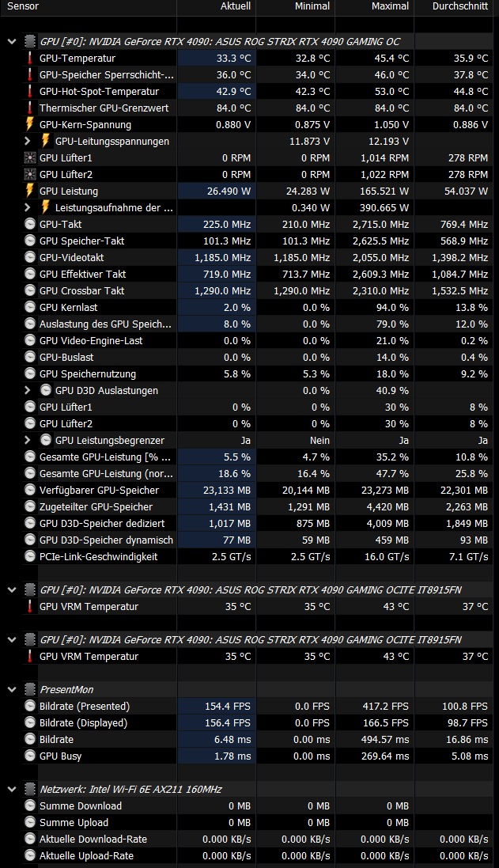Expand the GPU-Leitungsspannungen subgroup
The image size is (499, 868).
(x=27, y=141)
